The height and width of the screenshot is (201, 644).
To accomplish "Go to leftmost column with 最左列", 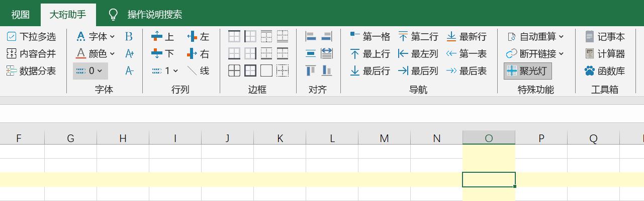I will tap(418, 54).
